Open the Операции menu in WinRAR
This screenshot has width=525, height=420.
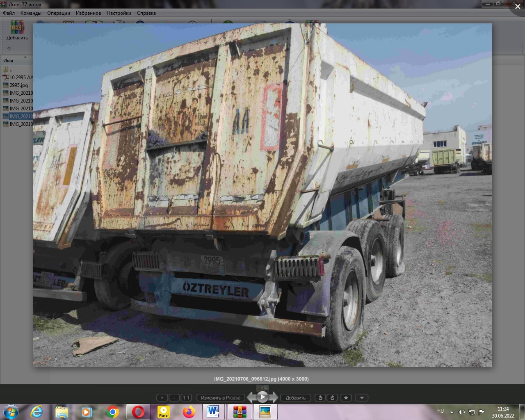coord(59,13)
